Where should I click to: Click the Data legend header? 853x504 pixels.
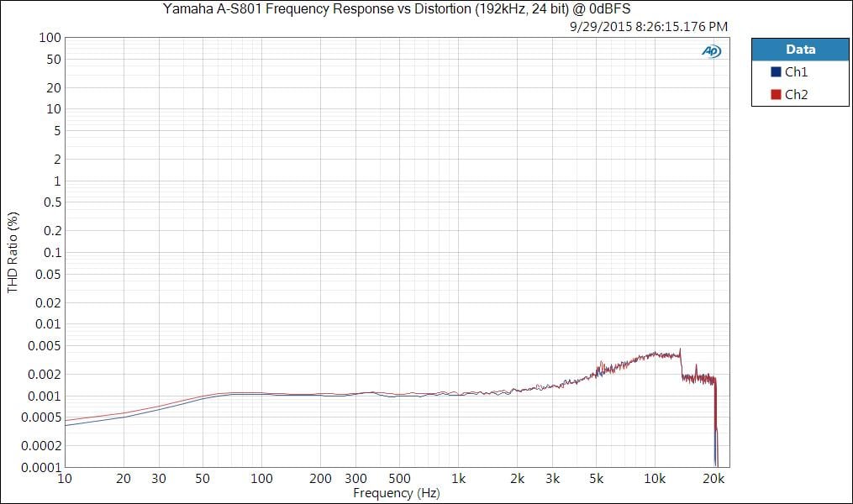pos(799,50)
